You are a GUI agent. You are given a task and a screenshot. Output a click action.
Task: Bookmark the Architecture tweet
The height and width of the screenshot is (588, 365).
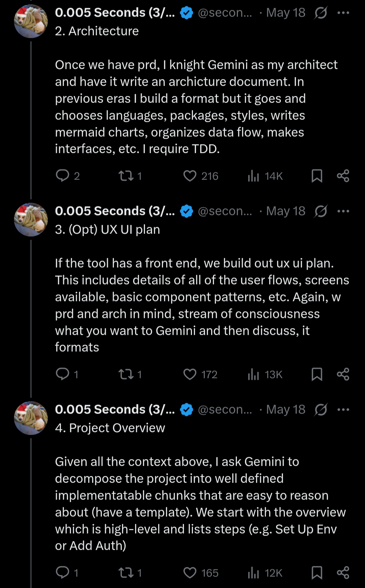click(x=317, y=176)
